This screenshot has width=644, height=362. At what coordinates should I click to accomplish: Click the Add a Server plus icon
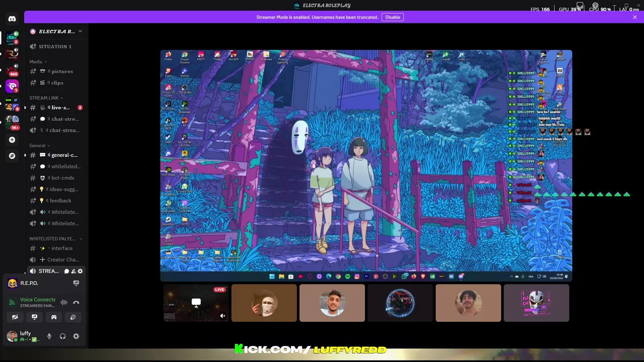(x=12, y=140)
